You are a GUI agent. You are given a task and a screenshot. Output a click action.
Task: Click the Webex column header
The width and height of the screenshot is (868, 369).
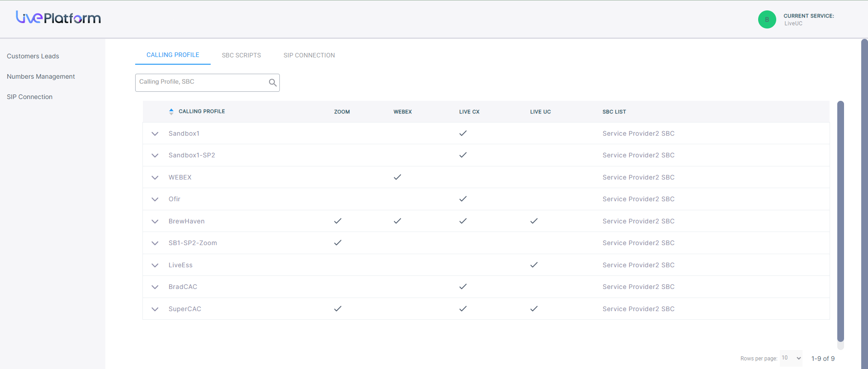[402, 112]
